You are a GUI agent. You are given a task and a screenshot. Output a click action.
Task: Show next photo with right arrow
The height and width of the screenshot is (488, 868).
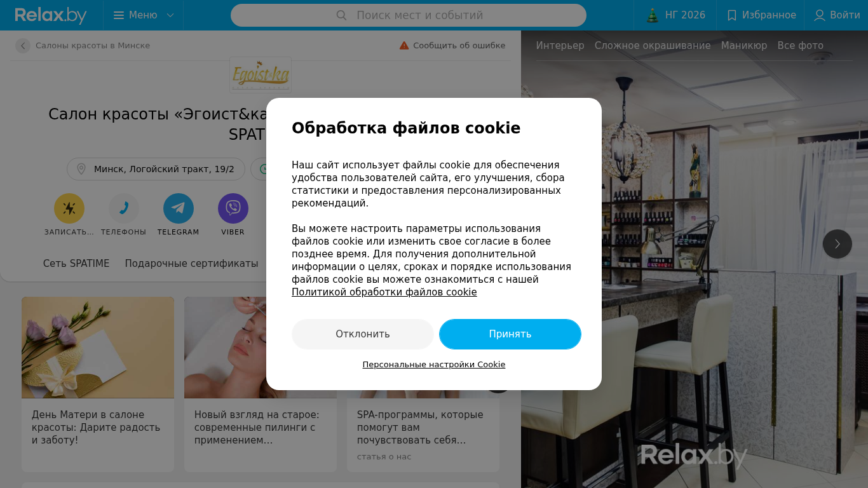(837, 244)
